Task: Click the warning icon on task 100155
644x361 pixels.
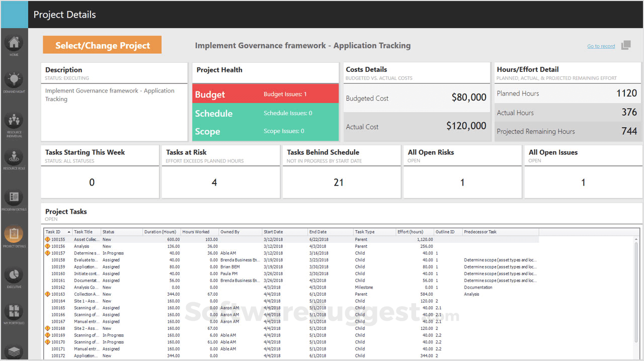Action: [x=47, y=240]
